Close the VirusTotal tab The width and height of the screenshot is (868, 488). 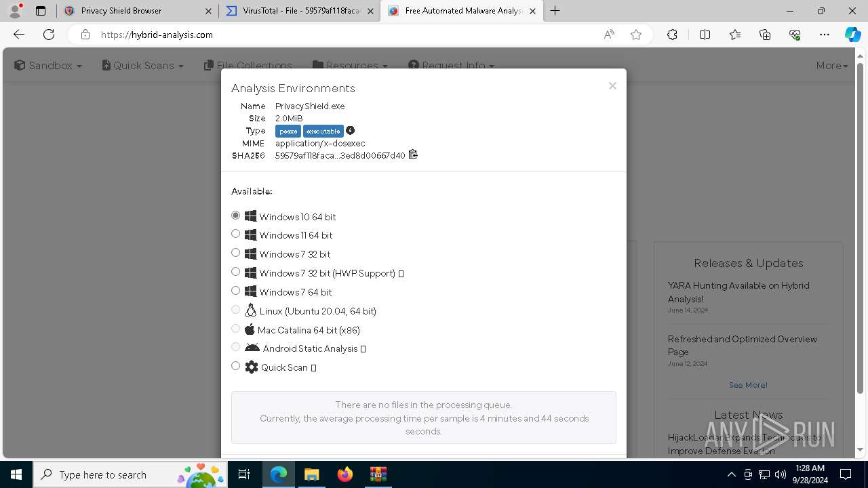(371, 11)
